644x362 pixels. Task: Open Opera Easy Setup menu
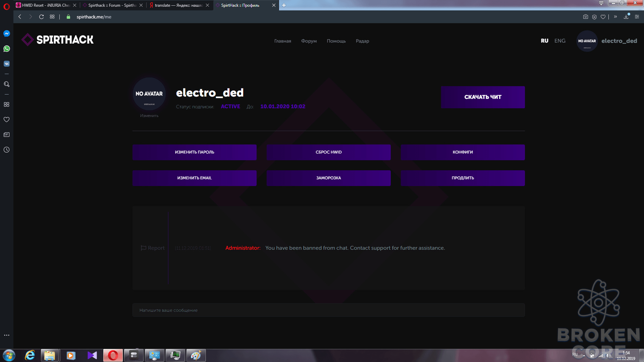click(x=637, y=17)
